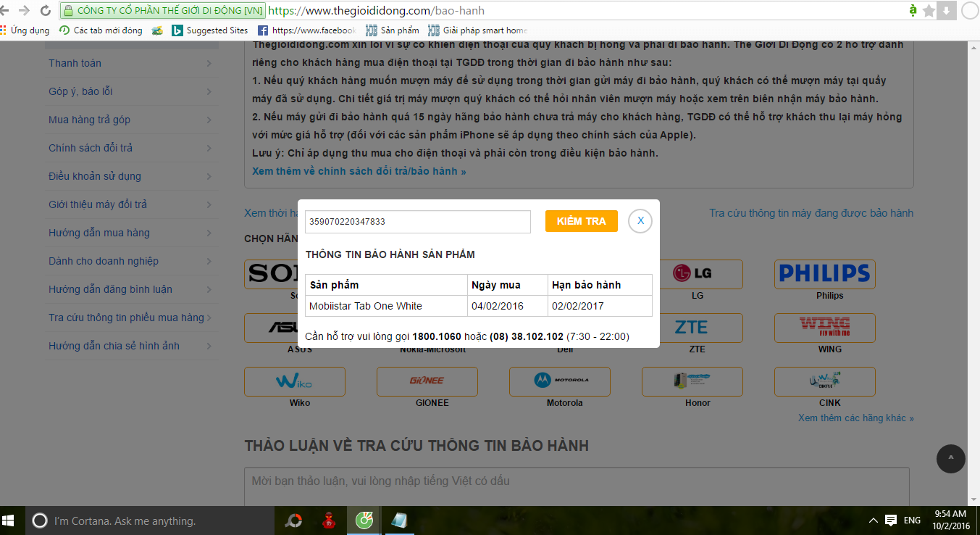Open Mua hàng trả góp section

[x=130, y=120]
